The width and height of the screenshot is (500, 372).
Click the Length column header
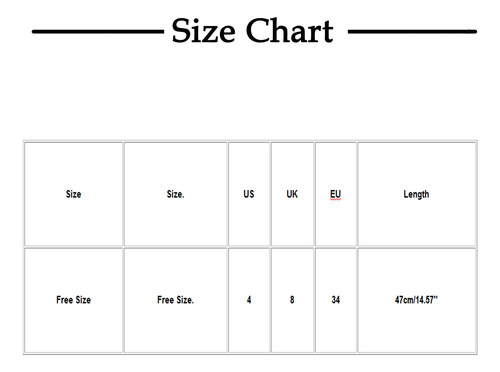416,194
